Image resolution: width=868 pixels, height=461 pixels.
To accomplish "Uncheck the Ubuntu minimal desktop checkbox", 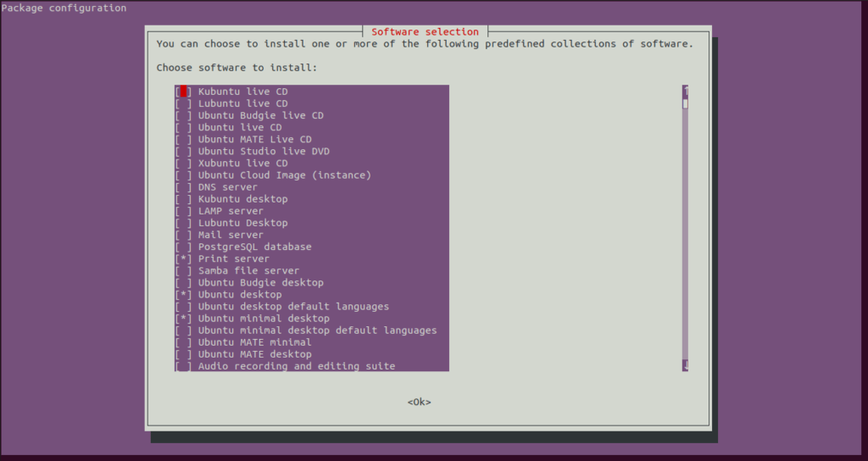I will 183,319.
